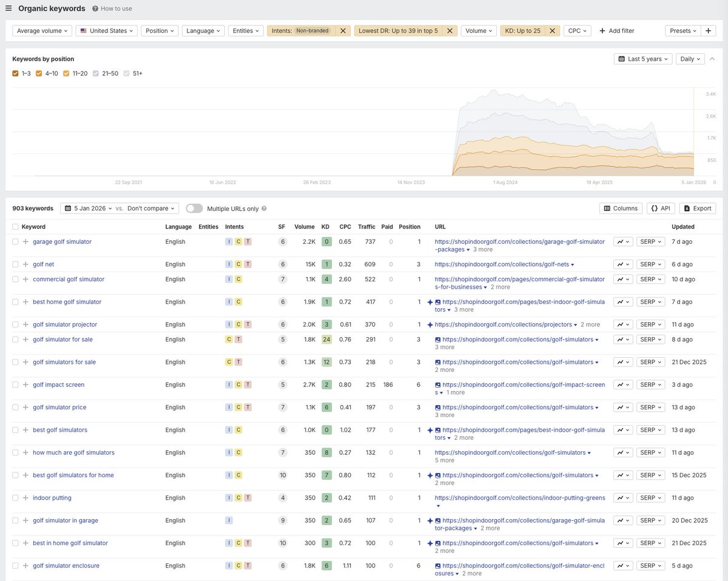The image size is (728, 581).
Task: Open the Position filter dropdown
Action: pyautogui.click(x=160, y=30)
